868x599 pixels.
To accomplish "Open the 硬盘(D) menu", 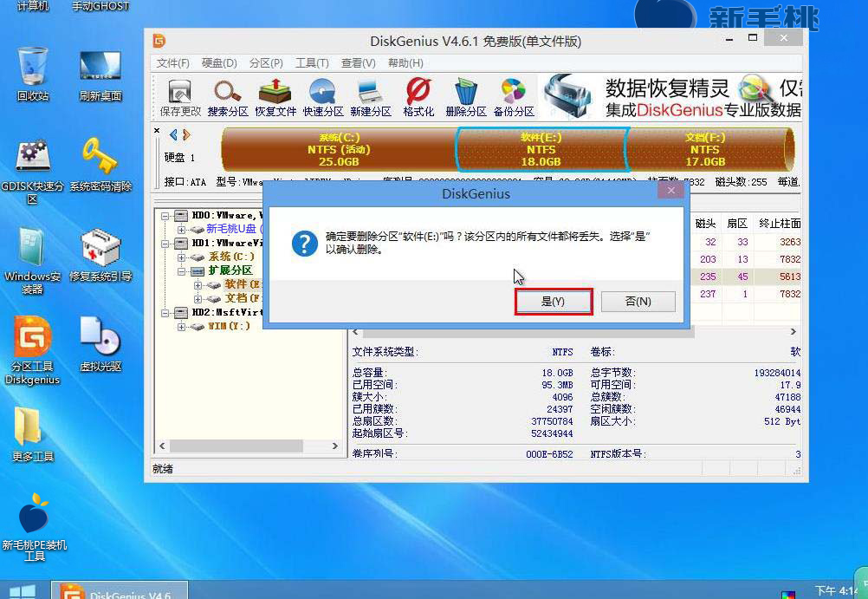I will [219, 63].
